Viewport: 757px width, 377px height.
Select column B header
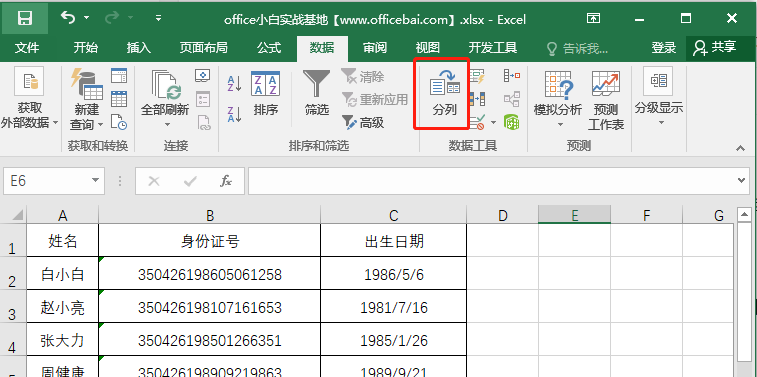click(210, 215)
